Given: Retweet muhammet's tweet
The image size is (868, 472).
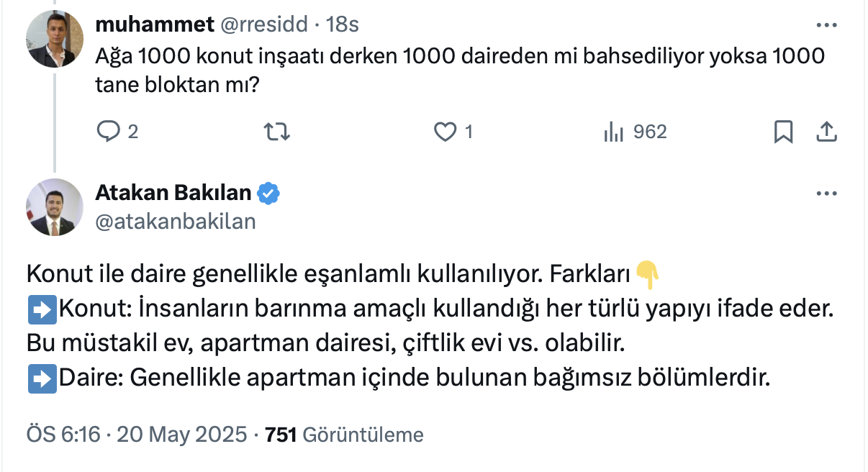Looking at the screenshot, I should point(276,132).
